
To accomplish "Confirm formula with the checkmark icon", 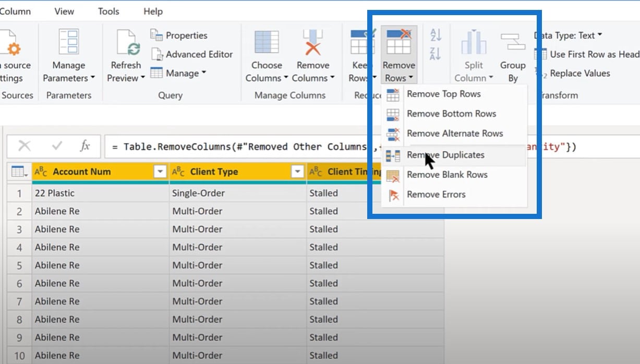I will (57, 146).
